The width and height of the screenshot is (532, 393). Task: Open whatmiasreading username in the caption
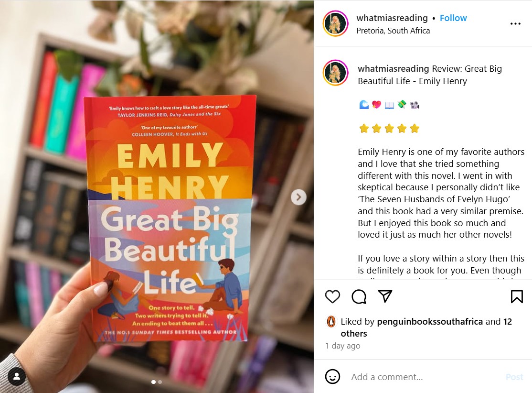pos(393,69)
